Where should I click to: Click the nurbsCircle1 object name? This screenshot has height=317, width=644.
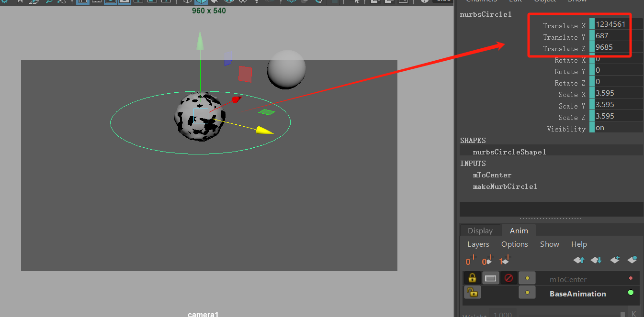(486, 14)
